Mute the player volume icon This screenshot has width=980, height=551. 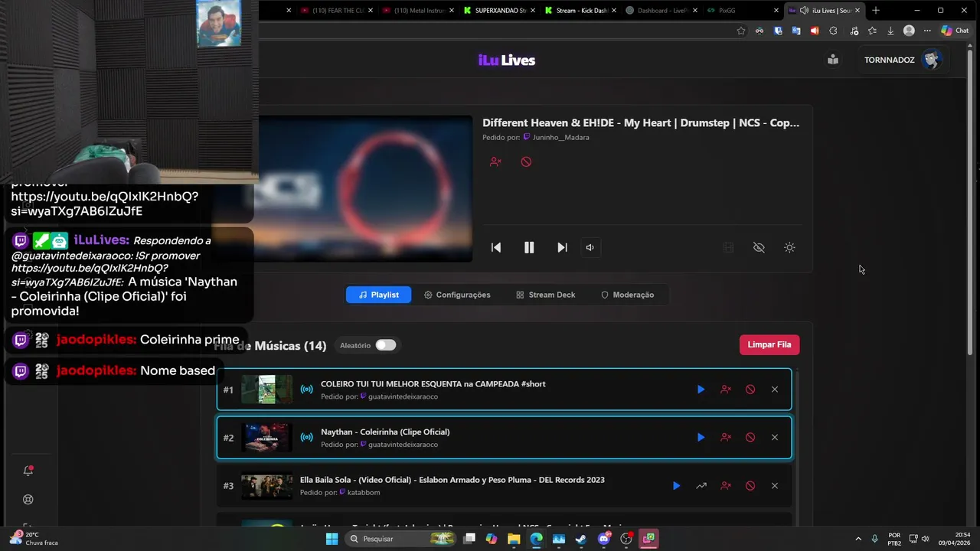tap(590, 247)
